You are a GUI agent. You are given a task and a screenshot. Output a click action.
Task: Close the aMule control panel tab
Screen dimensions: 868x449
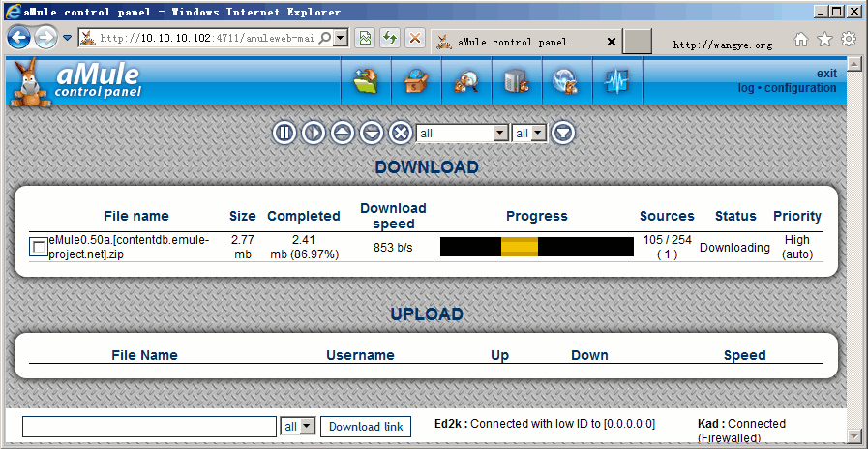tap(612, 42)
